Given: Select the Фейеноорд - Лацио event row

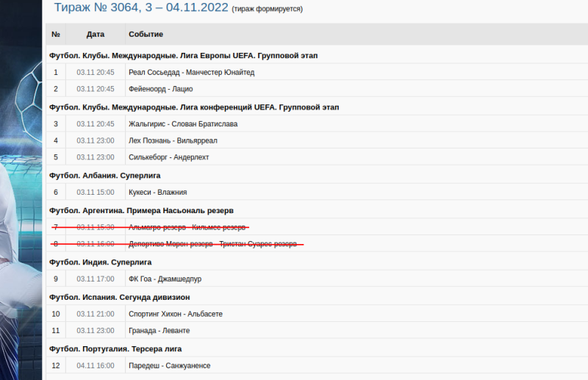Looking at the screenshot, I should [x=160, y=89].
